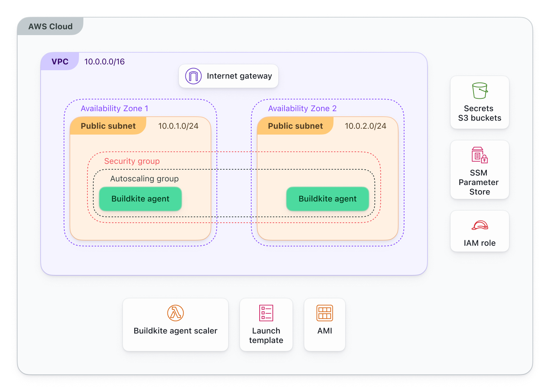Expand the Availability Zone 2 container
The image size is (550, 392).
[x=302, y=108]
